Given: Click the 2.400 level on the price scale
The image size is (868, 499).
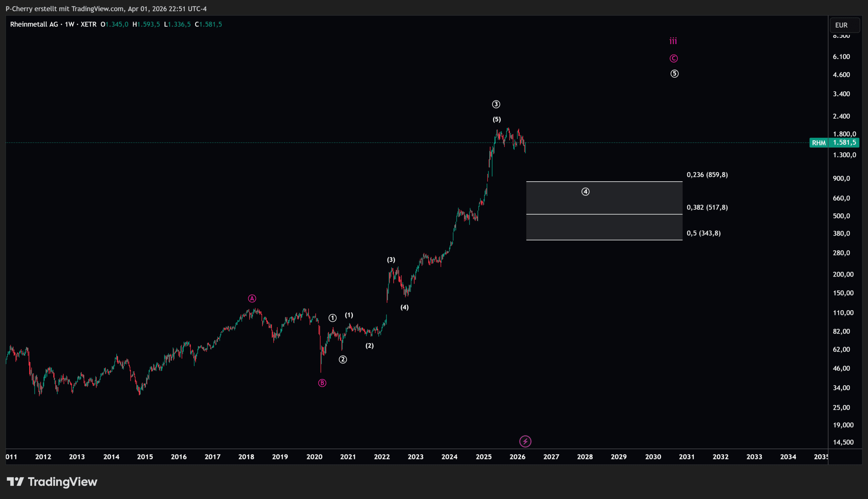Looking at the screenshot, I should [x=841, y=116].
